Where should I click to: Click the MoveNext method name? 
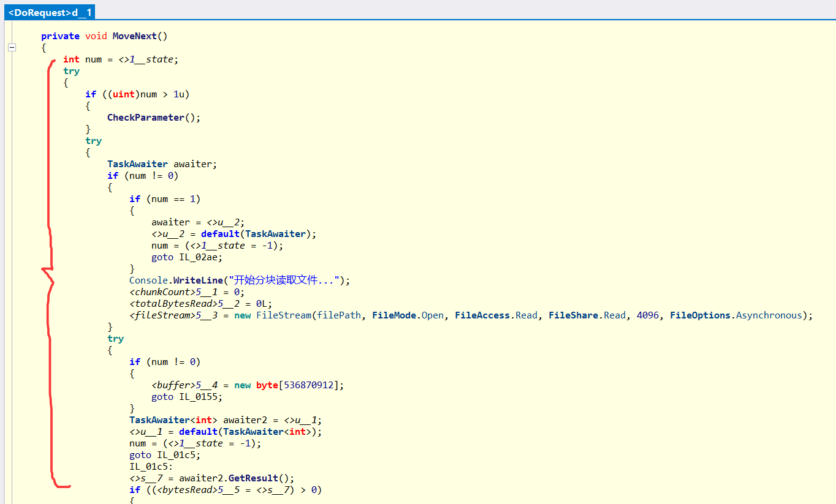[134, 36]
